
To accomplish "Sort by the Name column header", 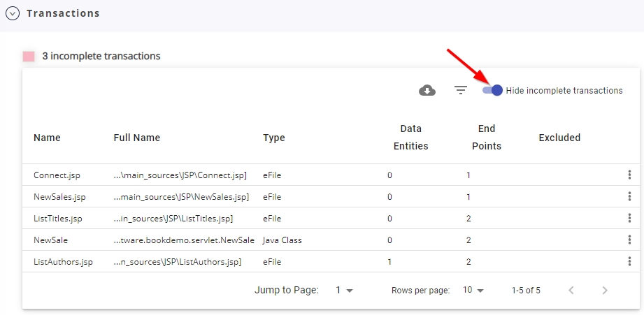I will [x=47, y=138].
